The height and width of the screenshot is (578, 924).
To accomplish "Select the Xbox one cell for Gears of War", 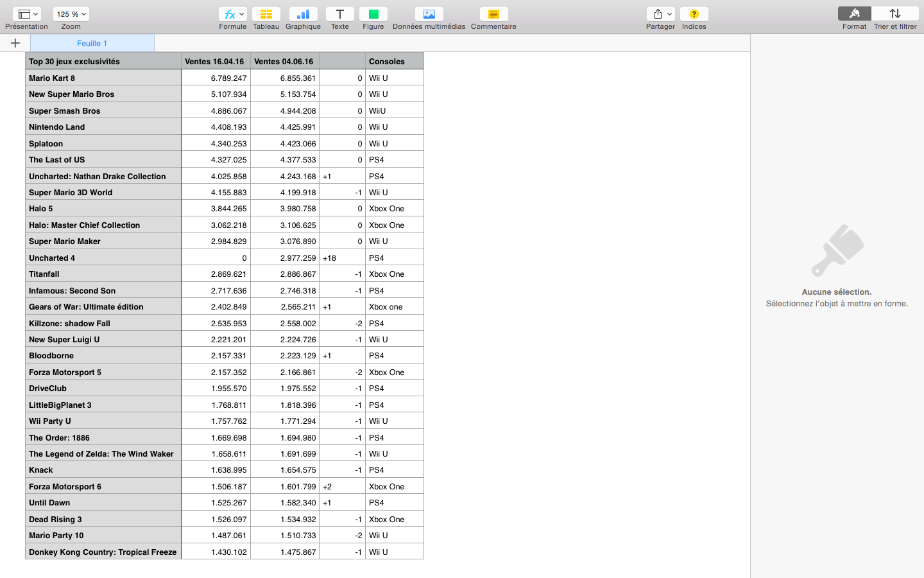I will [395, 306].
